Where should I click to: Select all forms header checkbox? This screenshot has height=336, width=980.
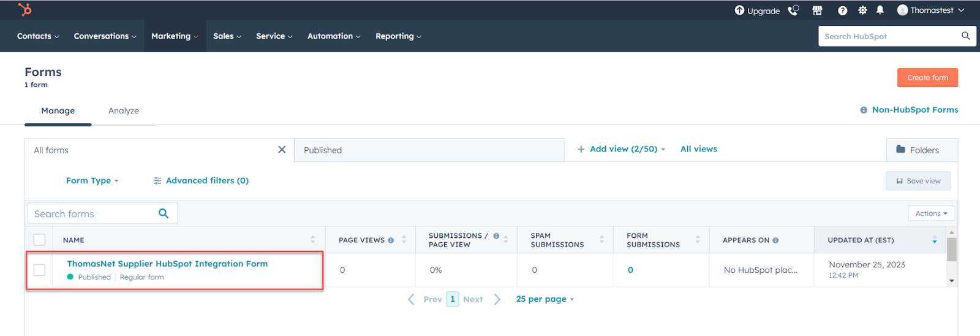[x=39, y=240]
